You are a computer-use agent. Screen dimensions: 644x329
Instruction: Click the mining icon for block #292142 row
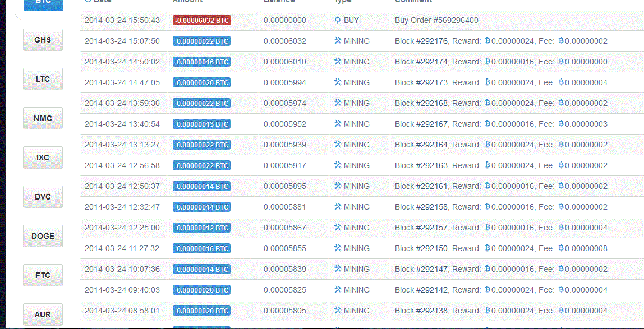tap(338, 289)
